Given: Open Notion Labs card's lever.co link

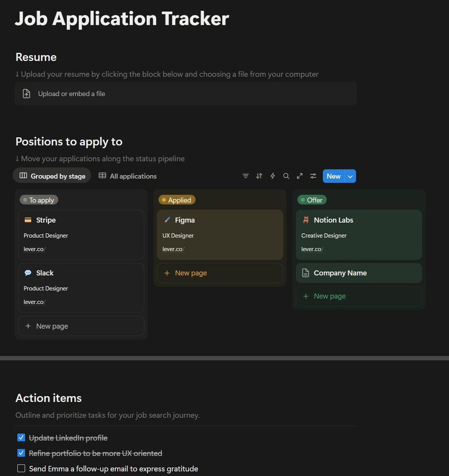Looking at the screenshot, I should (313, 249).
